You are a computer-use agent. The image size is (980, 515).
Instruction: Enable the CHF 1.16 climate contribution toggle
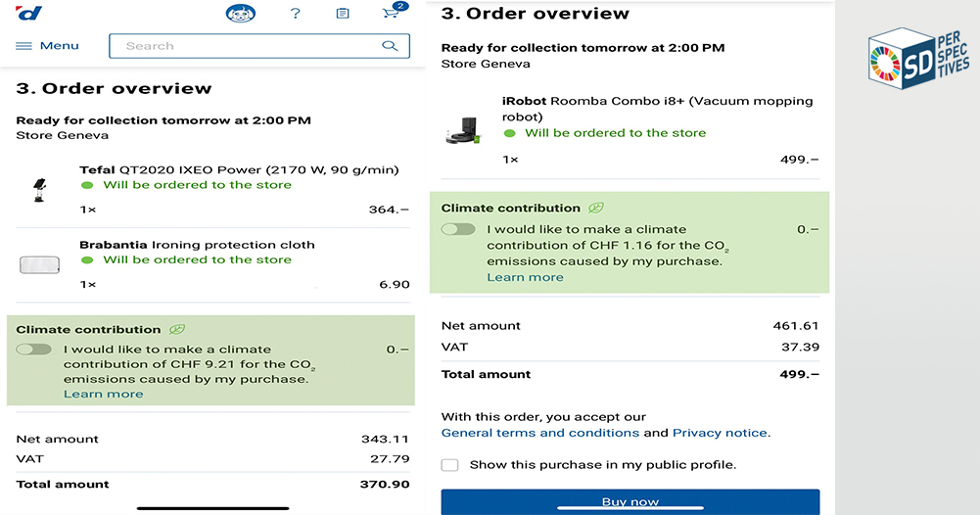[459, 229]
